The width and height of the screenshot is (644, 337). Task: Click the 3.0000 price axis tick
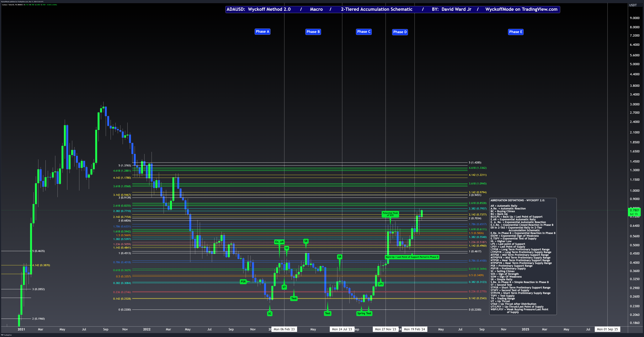(634, 104)
